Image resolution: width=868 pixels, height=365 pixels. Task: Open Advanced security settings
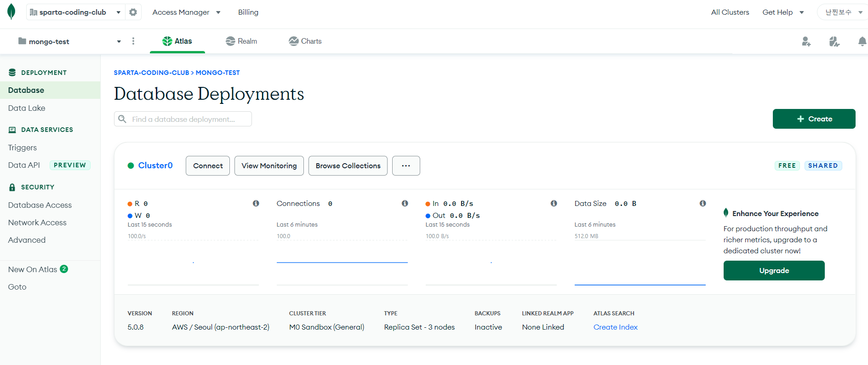pos(27,240)
